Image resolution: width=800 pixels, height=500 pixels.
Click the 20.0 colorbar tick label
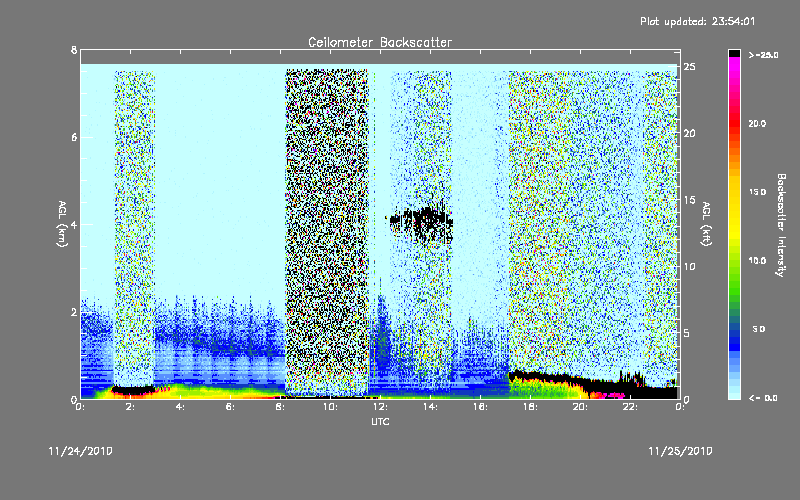pos(757,123)
